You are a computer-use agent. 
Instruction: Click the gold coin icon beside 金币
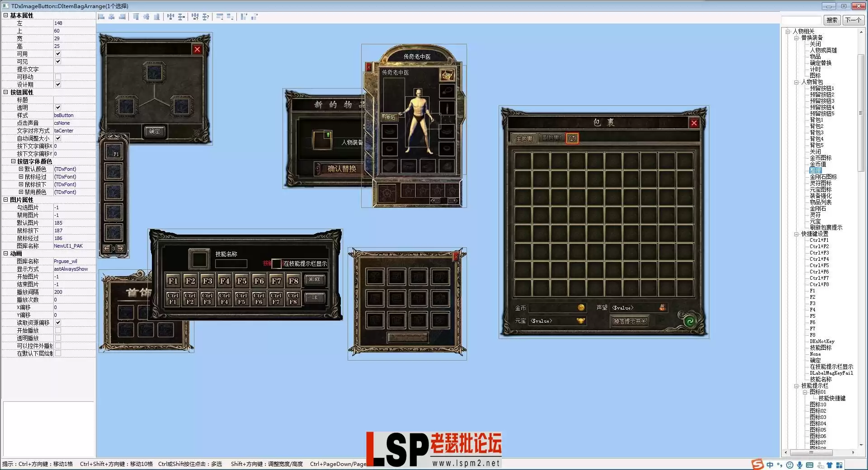(581, 308)
